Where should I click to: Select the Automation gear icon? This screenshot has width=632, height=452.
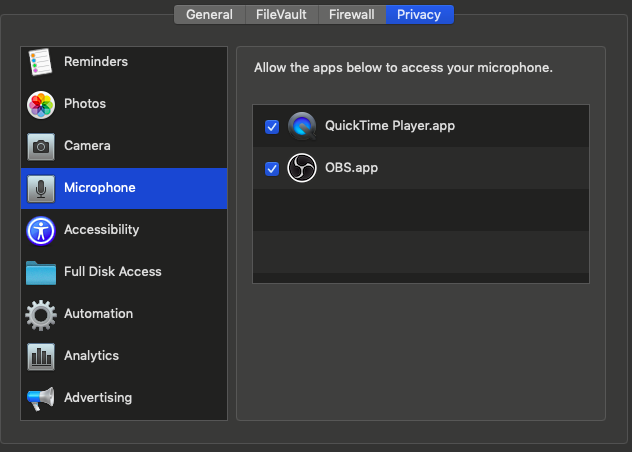coord(40,314)
